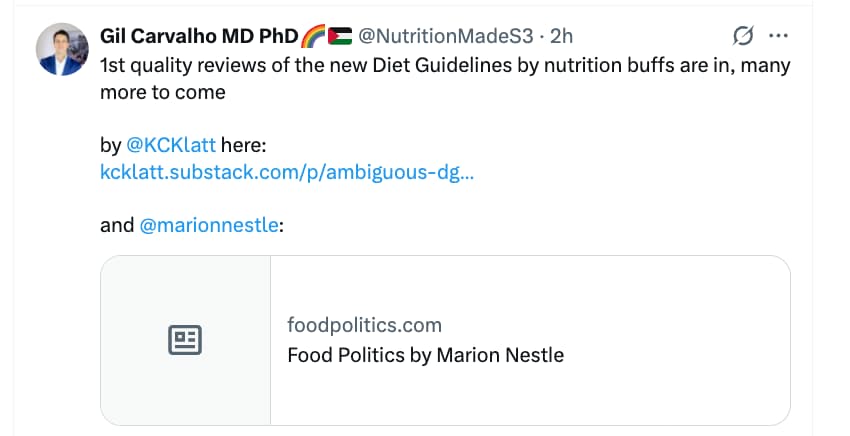Open the @KCKlatt mention
The width and height of the screenshot is (850, 436).
click(x=170, y=145)
